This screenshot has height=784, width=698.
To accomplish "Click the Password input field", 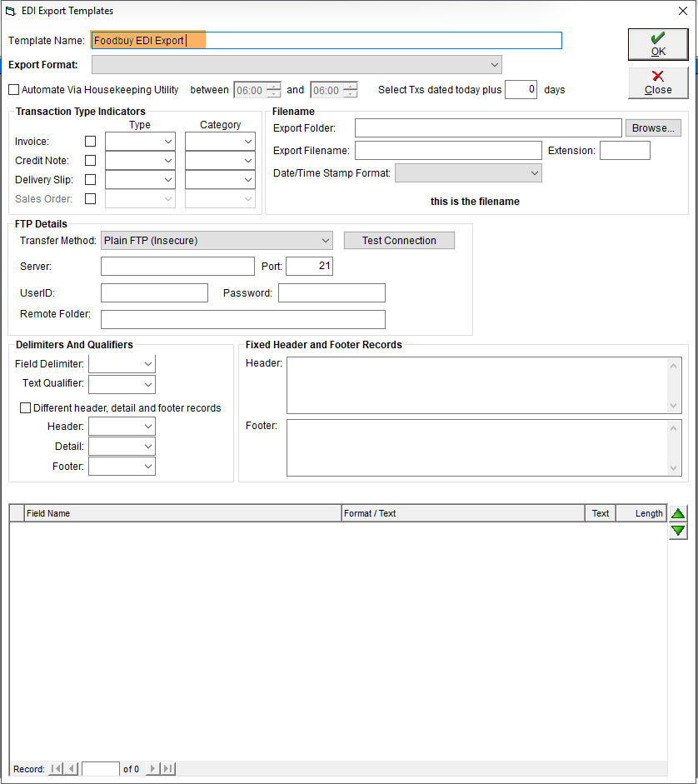I will [x=332, y=293].
